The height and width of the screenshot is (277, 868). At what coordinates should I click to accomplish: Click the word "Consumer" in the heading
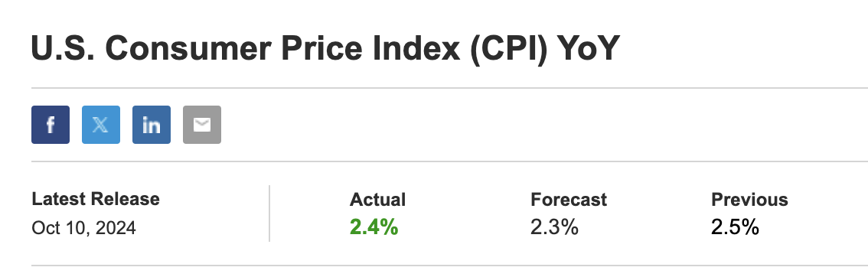[x=188, y=48]
